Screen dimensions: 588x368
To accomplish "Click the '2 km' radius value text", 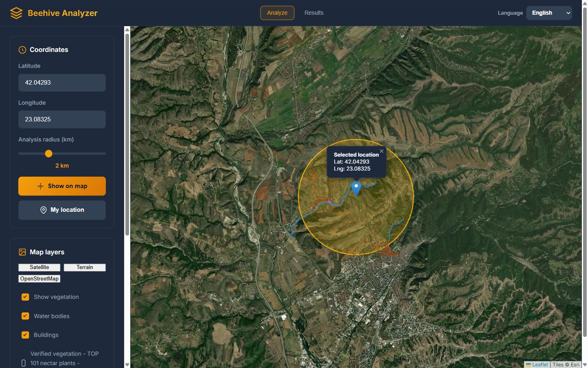I will [62, 166].
